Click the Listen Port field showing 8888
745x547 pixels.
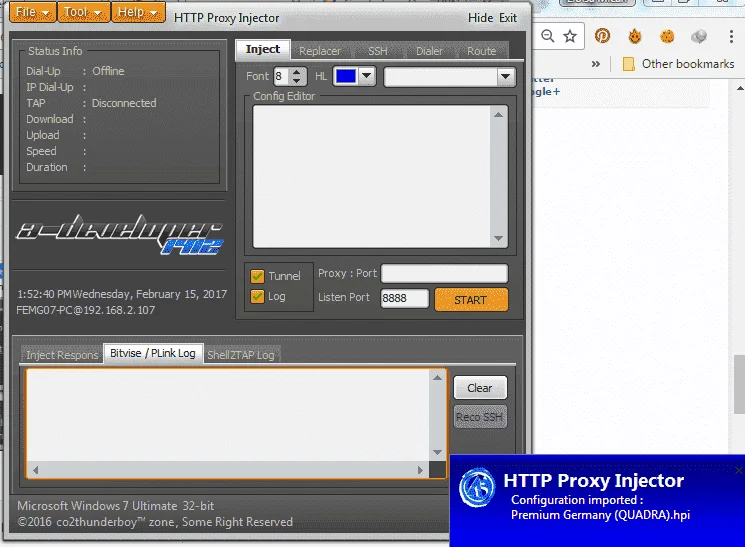tap(404, 298)
